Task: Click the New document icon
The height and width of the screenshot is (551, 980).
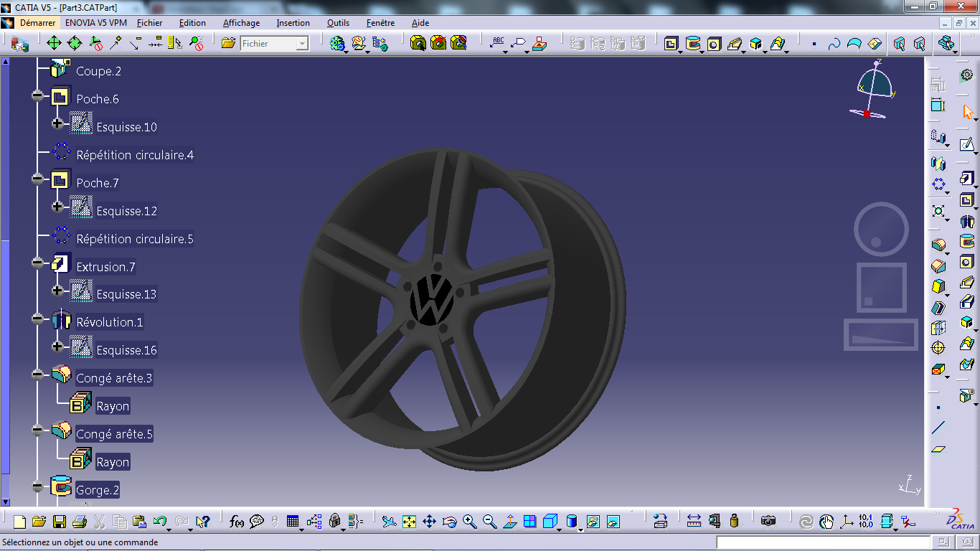Action: pyautogui.click(x=19, y=522)
